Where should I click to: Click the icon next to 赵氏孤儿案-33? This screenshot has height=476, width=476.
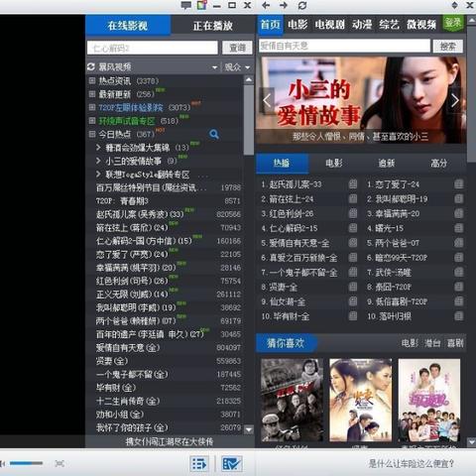tap(353, 184)
